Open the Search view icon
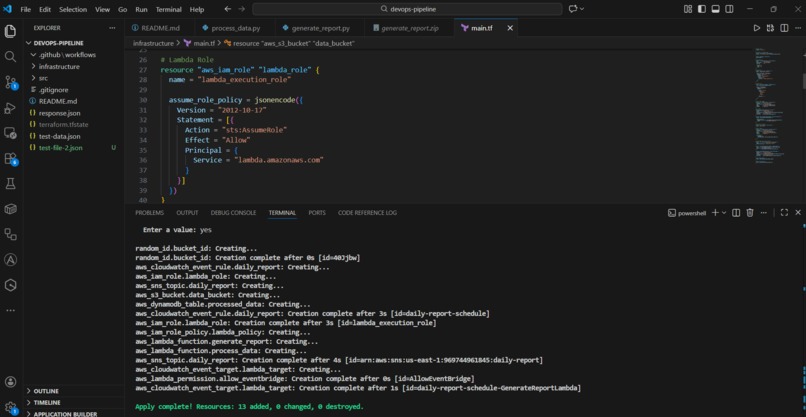This screenshot has height=417, width=806. pos(10,57)
